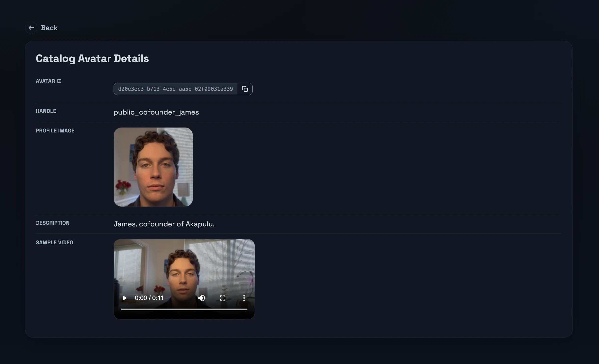Select the PROFILE IMAGE section label
Screen dimensions: 599x364
pyautogui.click(x=55, y=130)
